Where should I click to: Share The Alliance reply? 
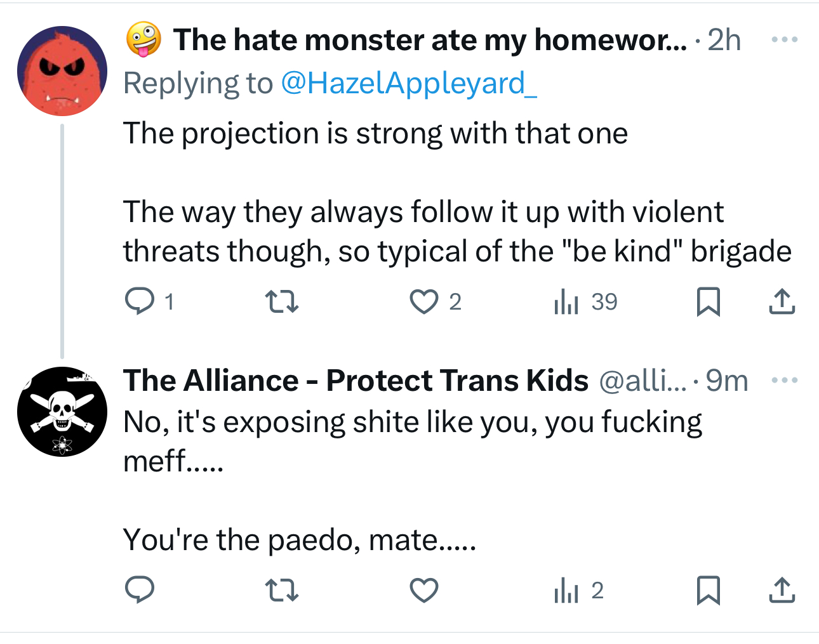tap(782, 590)
